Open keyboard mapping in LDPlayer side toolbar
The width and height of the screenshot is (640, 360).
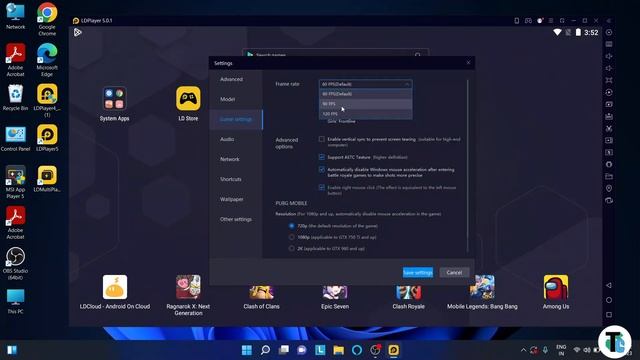pos(609,44)
